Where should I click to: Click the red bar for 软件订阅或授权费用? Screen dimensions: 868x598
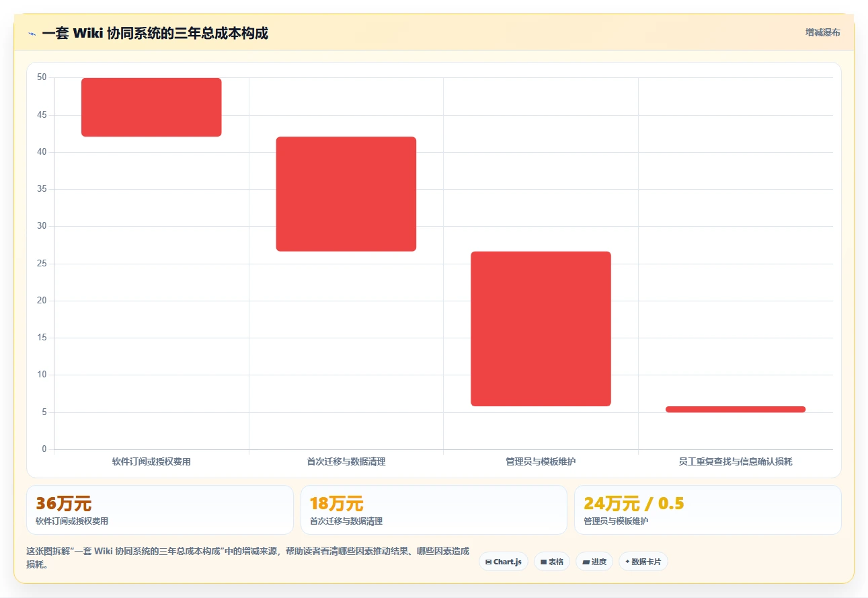(151, 107)
